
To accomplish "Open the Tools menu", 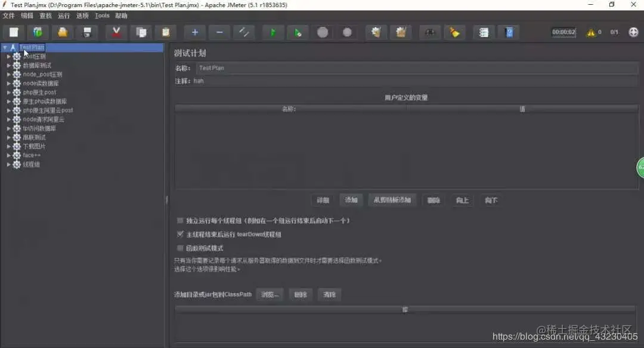I will point(103,16).
